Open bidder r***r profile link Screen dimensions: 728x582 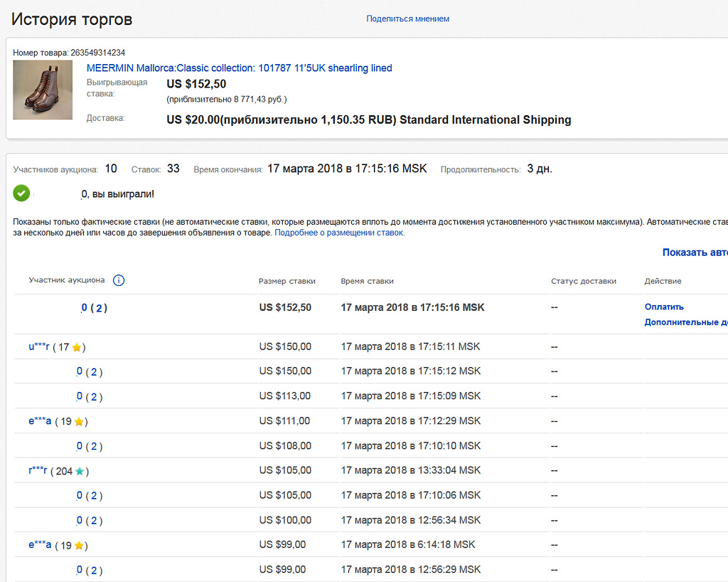coord(38,470)
